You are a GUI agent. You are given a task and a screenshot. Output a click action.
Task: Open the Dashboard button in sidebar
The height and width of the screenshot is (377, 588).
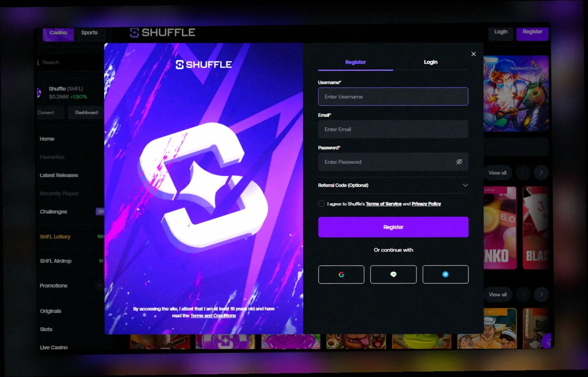pyautogui.click(x=86, y=113)
